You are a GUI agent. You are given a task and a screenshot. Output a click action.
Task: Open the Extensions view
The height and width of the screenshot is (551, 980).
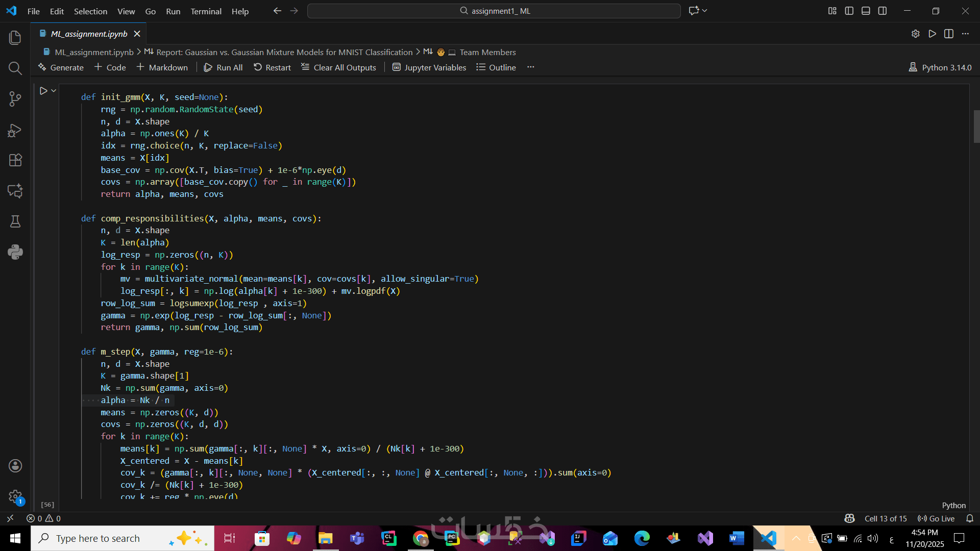[x=15, y=160]
